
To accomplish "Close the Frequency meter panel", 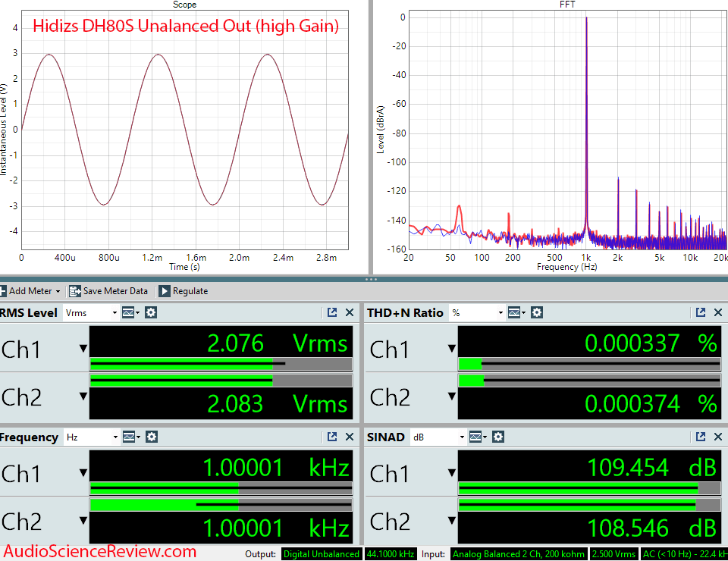I will click(350, 437).
